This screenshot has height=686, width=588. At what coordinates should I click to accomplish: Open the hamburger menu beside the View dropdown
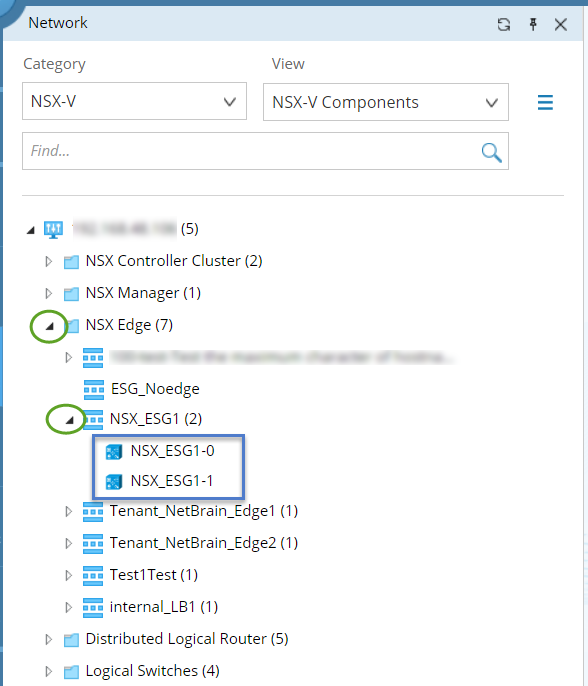click(545, 102)
